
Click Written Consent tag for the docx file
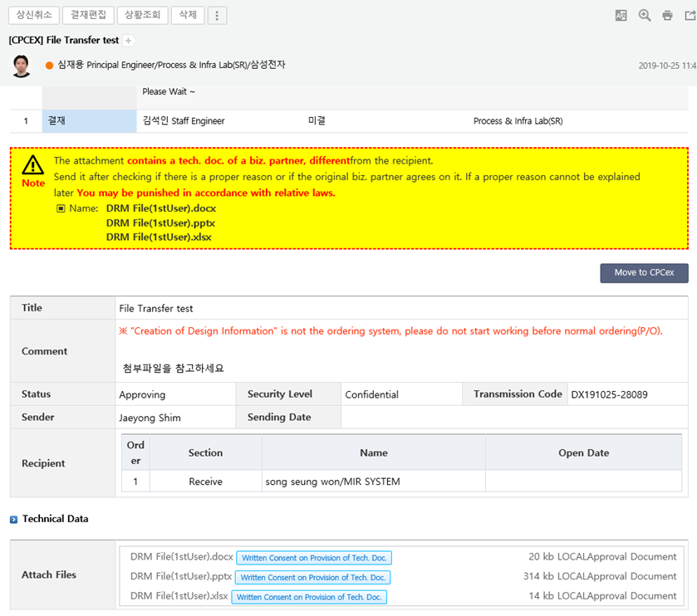click(x=314, y=558)
